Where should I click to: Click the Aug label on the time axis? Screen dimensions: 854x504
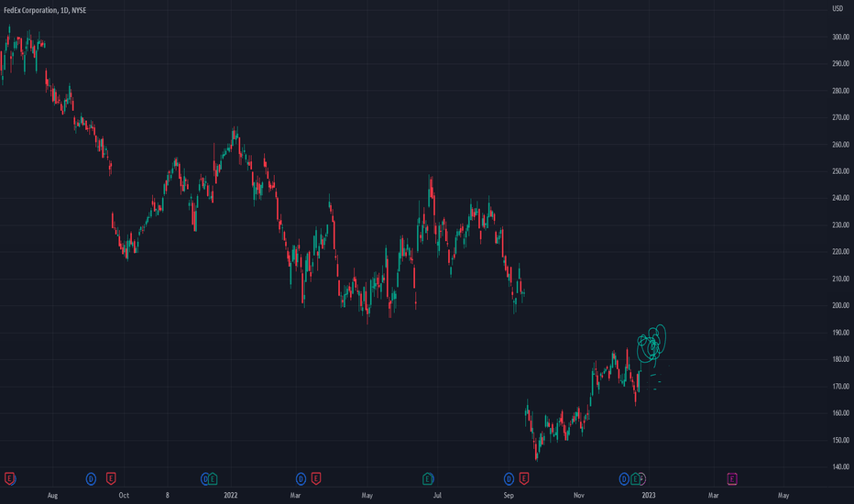pos(52,495)
